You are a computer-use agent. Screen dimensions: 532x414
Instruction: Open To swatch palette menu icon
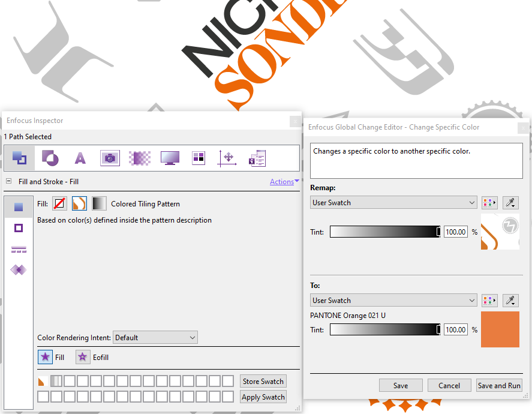click(x=489, y=301)
